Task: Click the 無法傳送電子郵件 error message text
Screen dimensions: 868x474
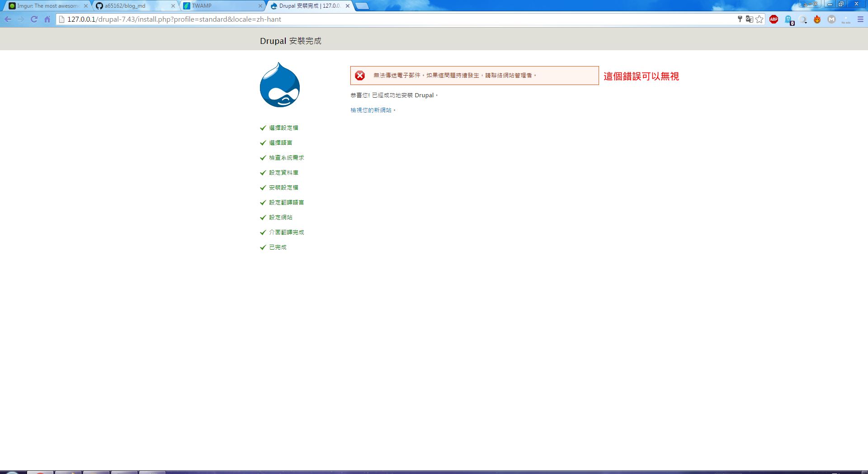Action: [455, 76]
